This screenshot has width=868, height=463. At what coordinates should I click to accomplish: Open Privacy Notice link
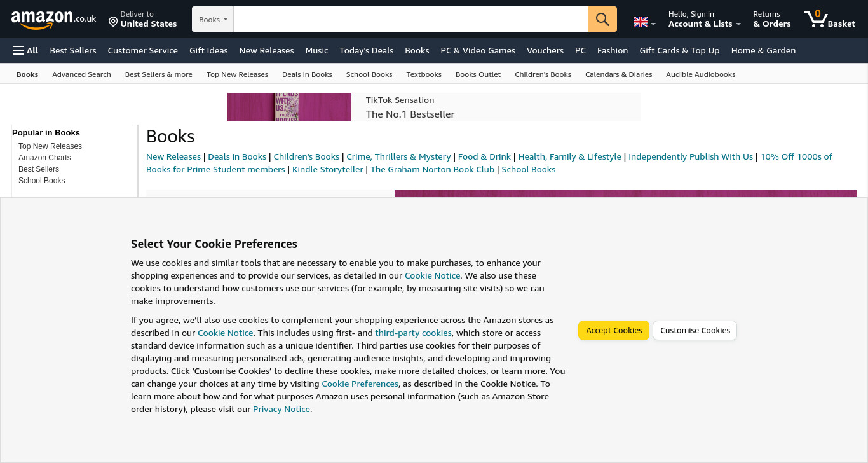coord(281,409)
